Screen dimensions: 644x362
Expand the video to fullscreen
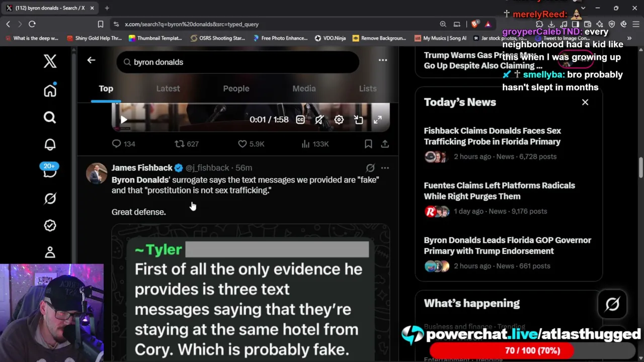377,120
